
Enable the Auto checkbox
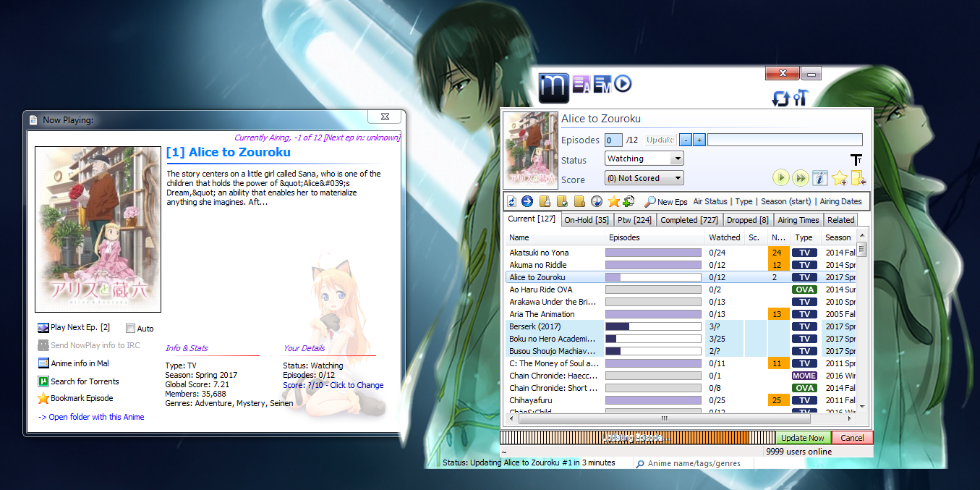coord(131,329)
